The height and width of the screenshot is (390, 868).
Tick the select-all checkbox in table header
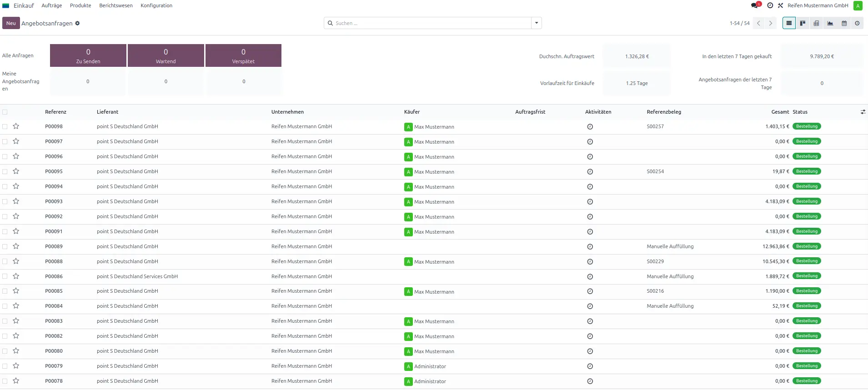click(5, 112)
